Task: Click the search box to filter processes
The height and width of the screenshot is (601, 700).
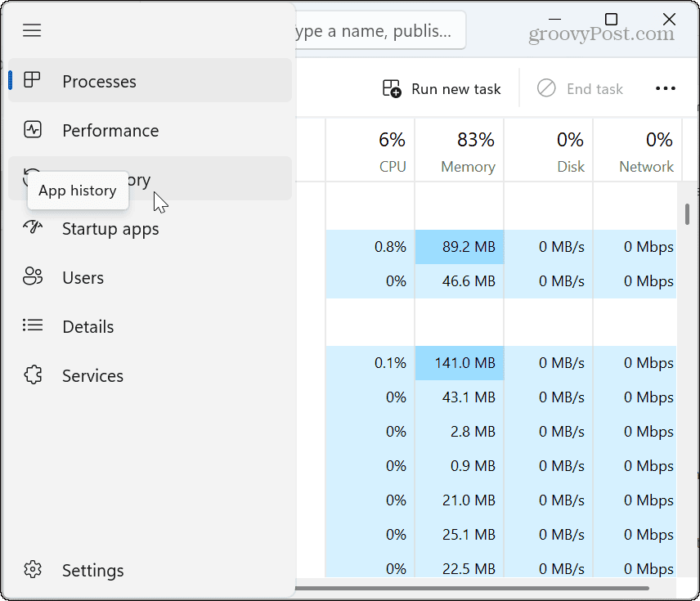Action: pyautogui.click(x=380, y=31)
